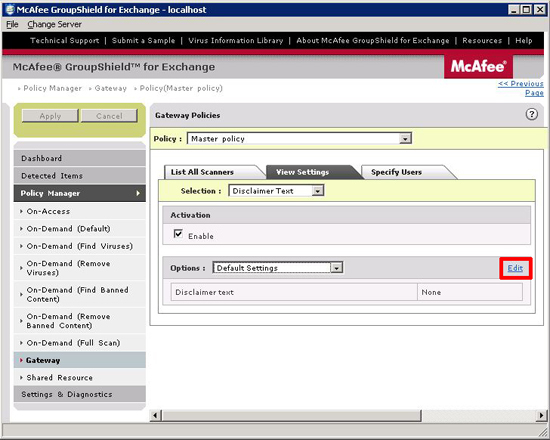Expand the On-Access policy item
The width and height of the screenshot is (550, 440).
pyautogui.click(x=80, y=211)
